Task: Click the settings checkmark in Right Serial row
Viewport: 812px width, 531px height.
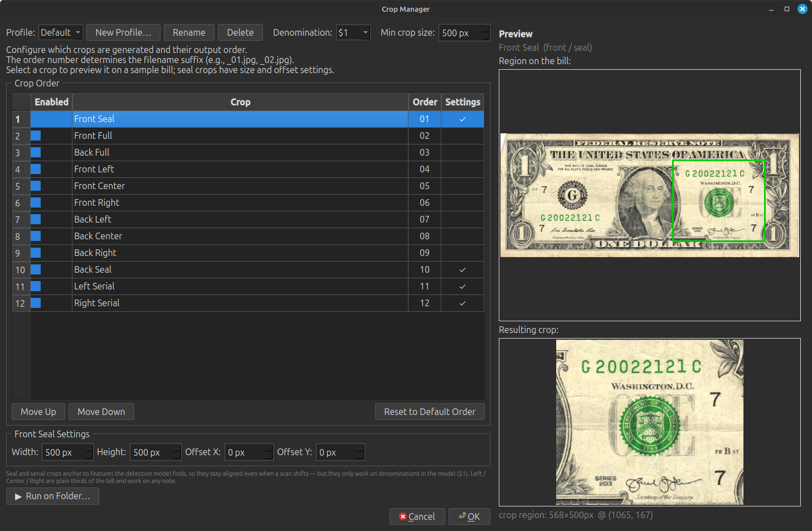Action: [463, 303]
